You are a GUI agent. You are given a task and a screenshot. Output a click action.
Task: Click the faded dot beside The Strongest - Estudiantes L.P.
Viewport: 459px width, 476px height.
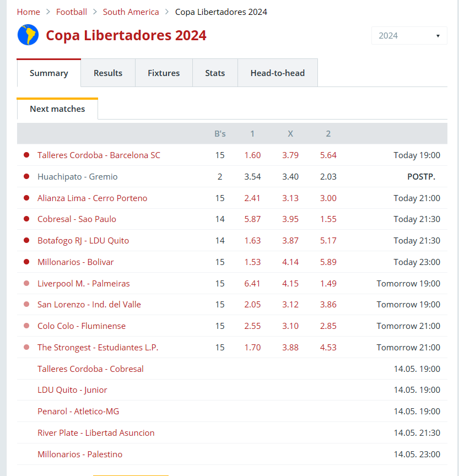pyautogui.click(x=26, y=347)
